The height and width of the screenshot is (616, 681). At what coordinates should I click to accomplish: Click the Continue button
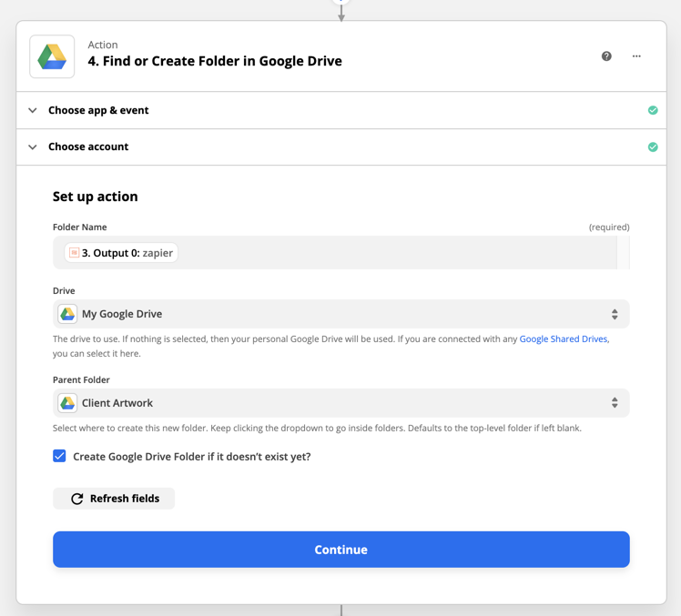pos(340,550)
